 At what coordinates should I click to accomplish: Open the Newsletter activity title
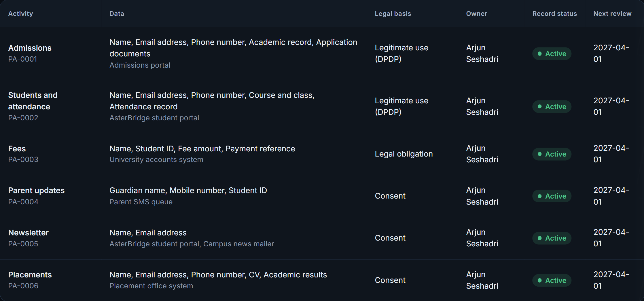click(28, 233)
